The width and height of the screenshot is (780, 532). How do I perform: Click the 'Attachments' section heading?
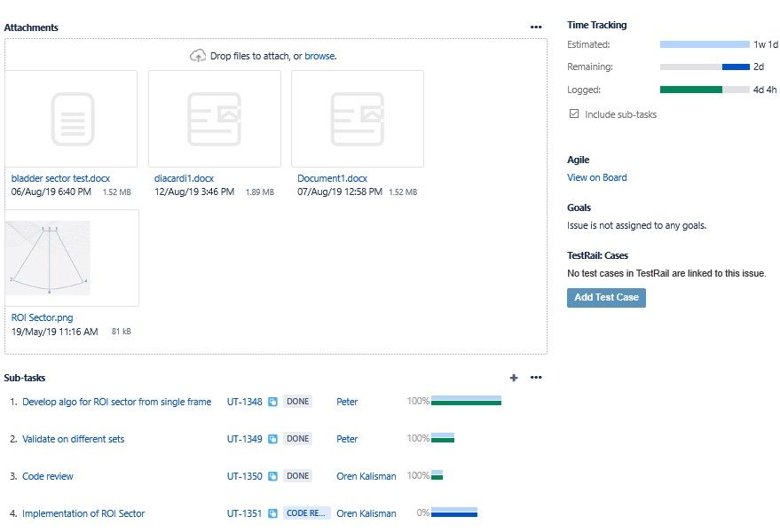(31, 27)
